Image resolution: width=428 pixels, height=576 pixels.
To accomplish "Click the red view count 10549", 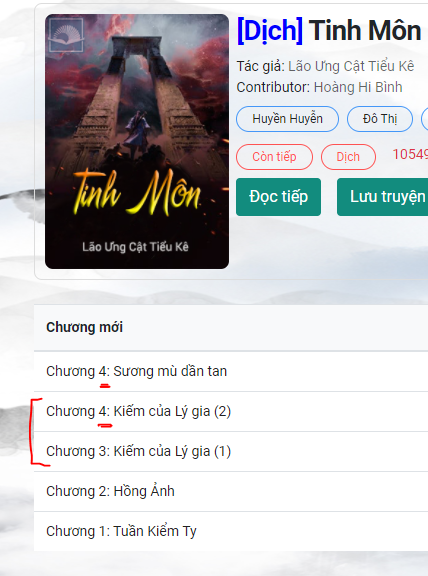I will [410, 155].
